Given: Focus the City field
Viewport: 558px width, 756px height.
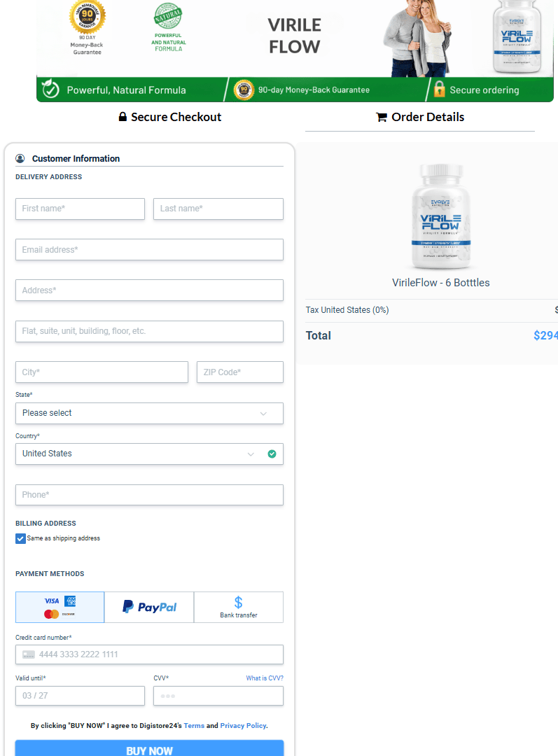Looking at the screenshot, I should 102,372.
